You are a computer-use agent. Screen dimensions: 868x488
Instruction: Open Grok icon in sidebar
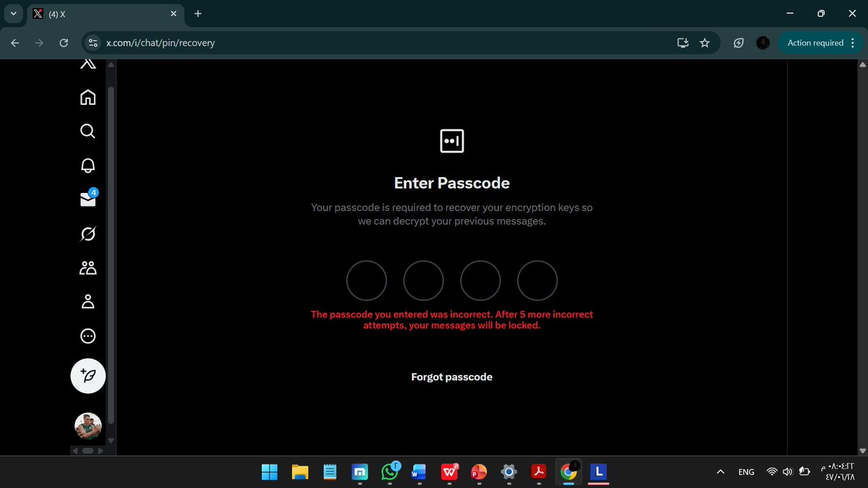coord(88,234)
